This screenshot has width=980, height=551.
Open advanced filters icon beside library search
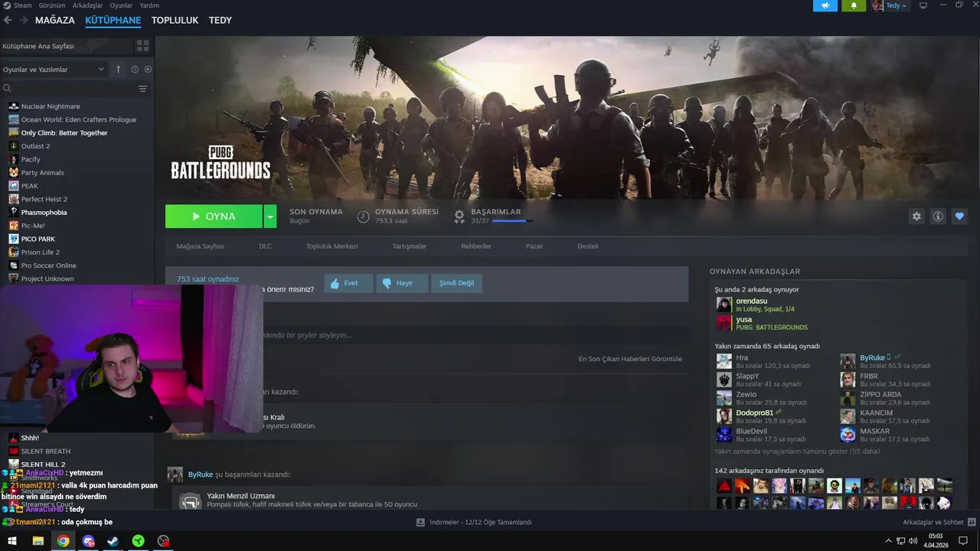click(x=142, y=89)
